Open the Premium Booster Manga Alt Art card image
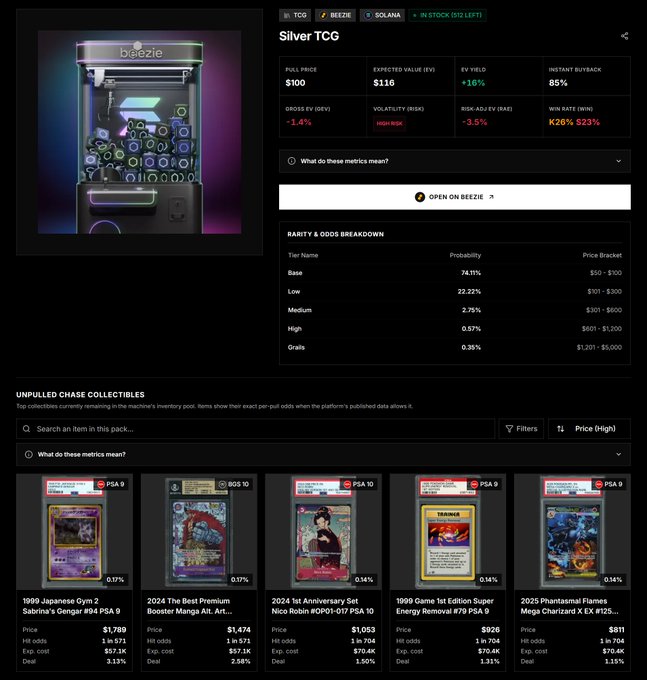The width and height of the screenshot is (647, 680). (x=199, y=532)
